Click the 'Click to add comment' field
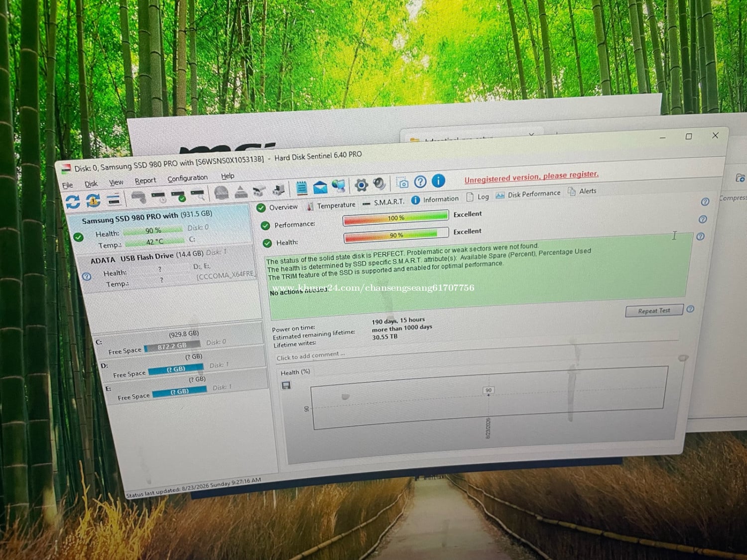The image size is (747, 560). (311, 356)
